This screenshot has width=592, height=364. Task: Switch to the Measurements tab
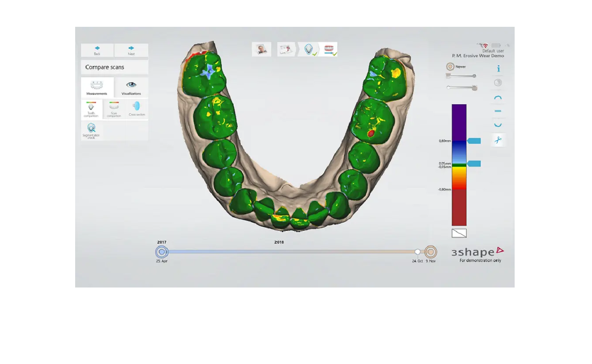coord(97,87)
